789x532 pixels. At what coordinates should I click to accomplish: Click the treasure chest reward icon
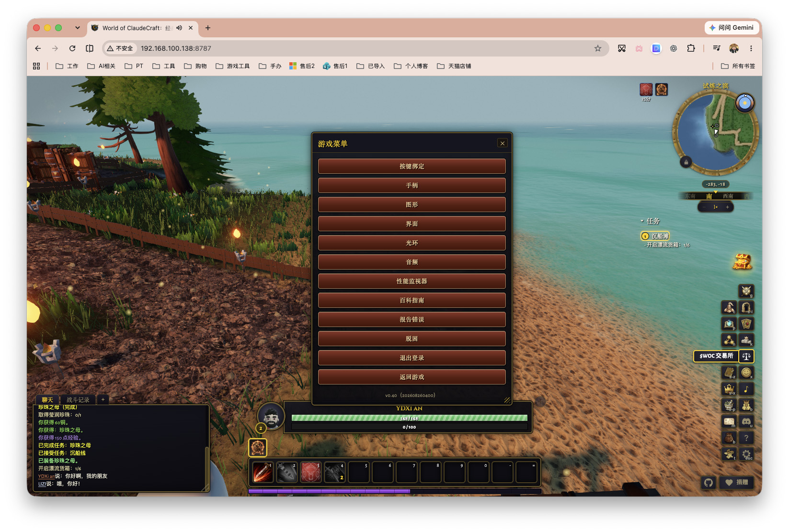[742, 261]
